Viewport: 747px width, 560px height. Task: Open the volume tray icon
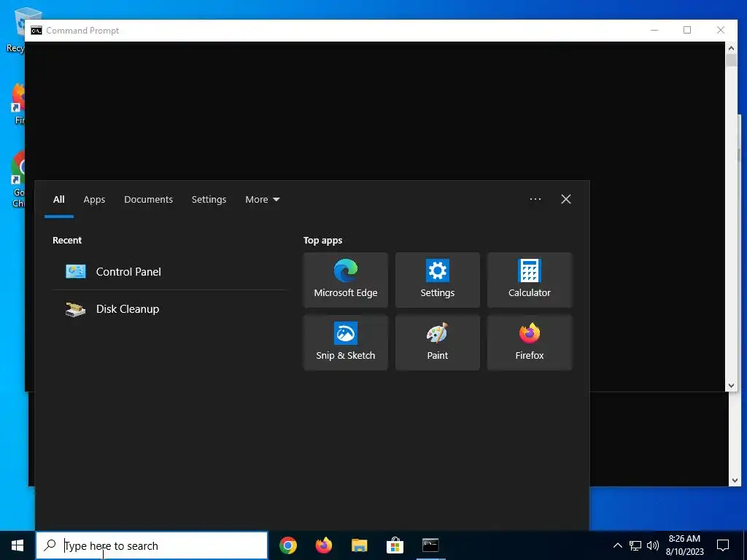[x=653, y=545]
